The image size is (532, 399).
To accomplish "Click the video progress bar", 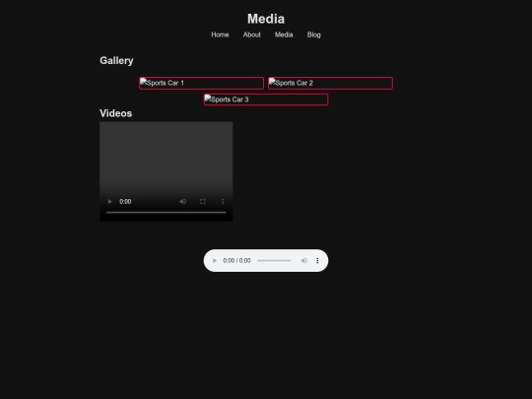I will tap(166, 213).
